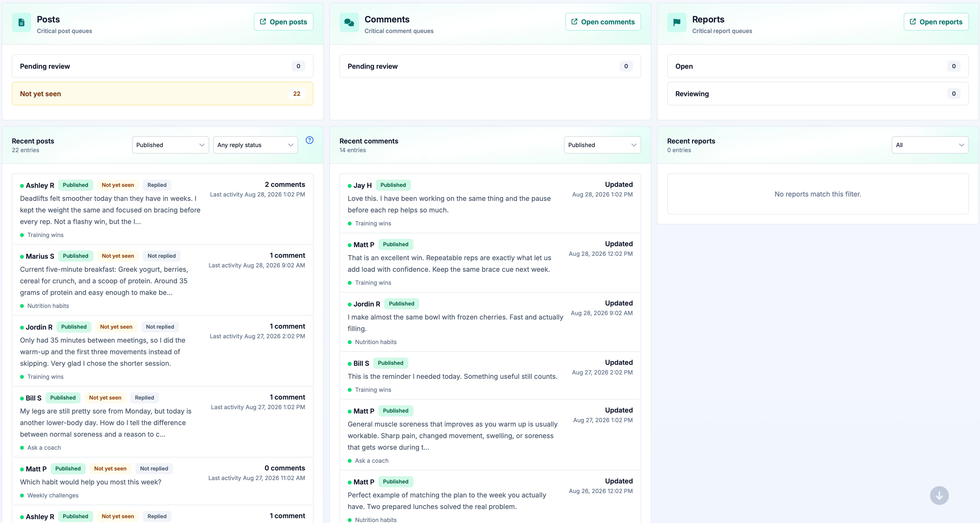Screen dimensions: 980x523
Task: Click Replied badge on Bill S's post
Action: pos(144,398)
